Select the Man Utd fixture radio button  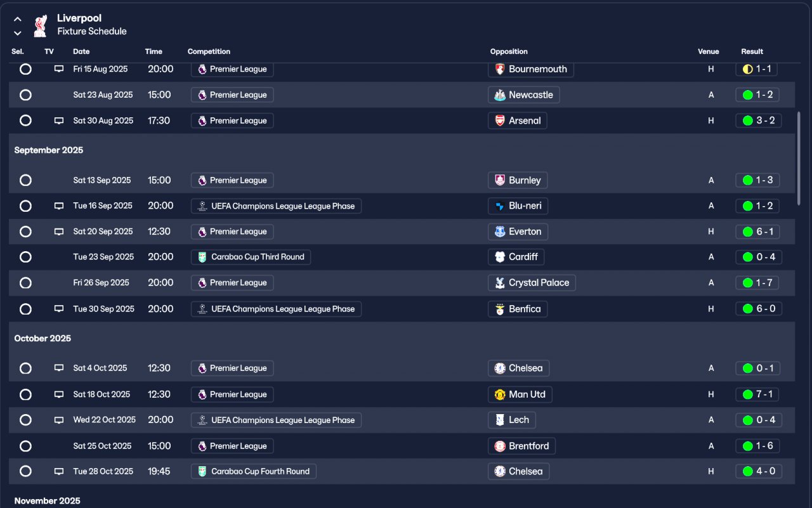pyautogui.click(x=25, y=394)
